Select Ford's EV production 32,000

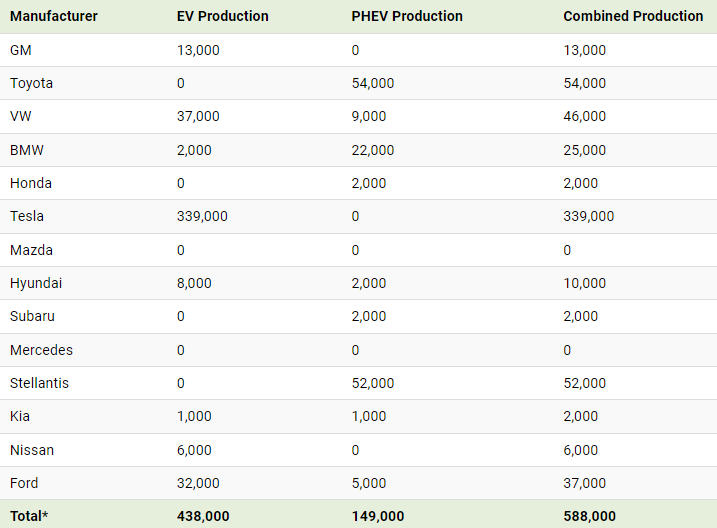[x=198, y=483]
